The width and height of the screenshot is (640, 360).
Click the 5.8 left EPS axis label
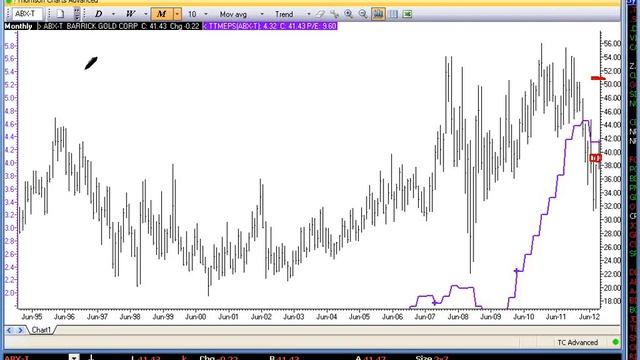coord(9,46)
